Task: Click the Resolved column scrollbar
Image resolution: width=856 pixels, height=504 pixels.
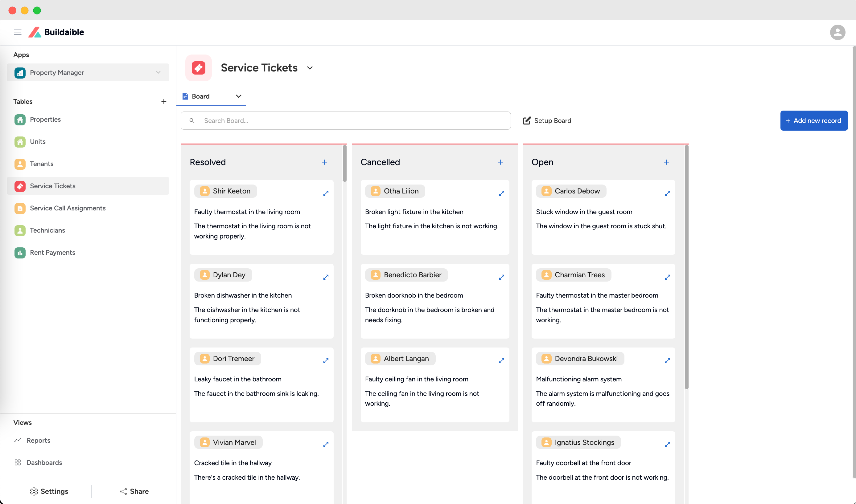Action: 345,164
